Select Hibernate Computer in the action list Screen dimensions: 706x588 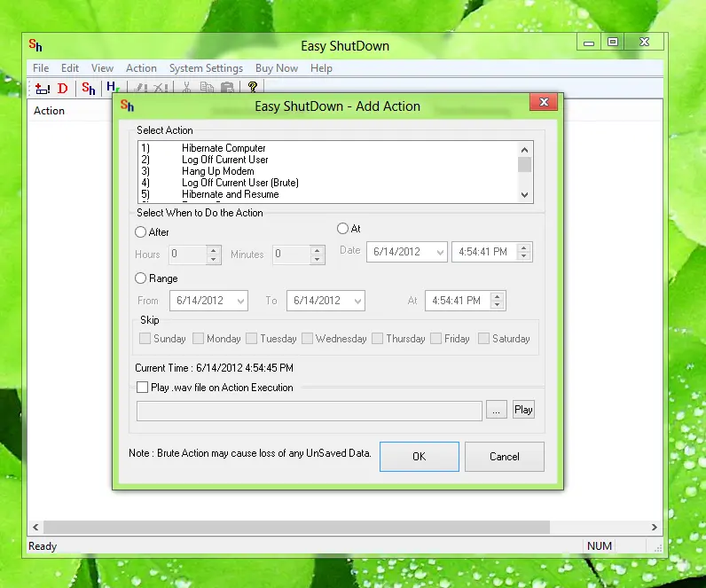[327, 148]
